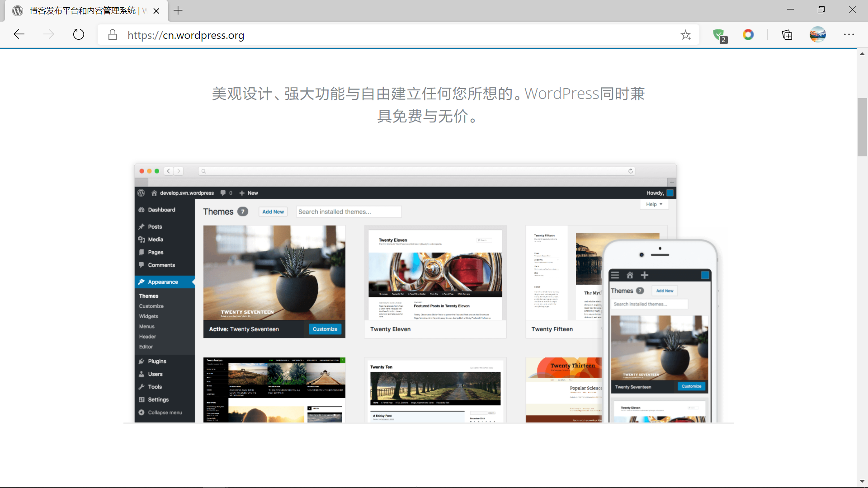
Task: Open the Settings and more ellipsis menu
Action: [x=849, y=34]
